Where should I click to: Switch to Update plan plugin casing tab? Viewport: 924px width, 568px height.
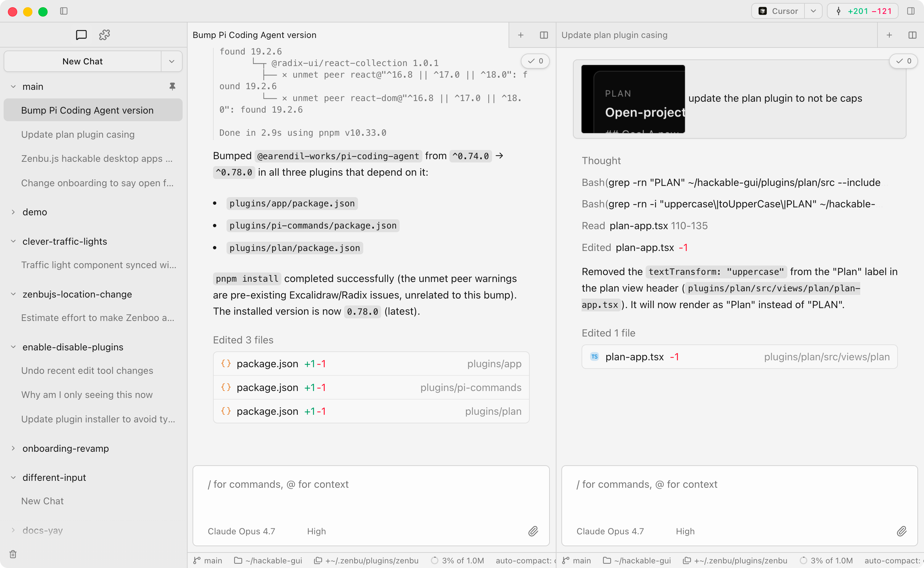click(717, 35)
